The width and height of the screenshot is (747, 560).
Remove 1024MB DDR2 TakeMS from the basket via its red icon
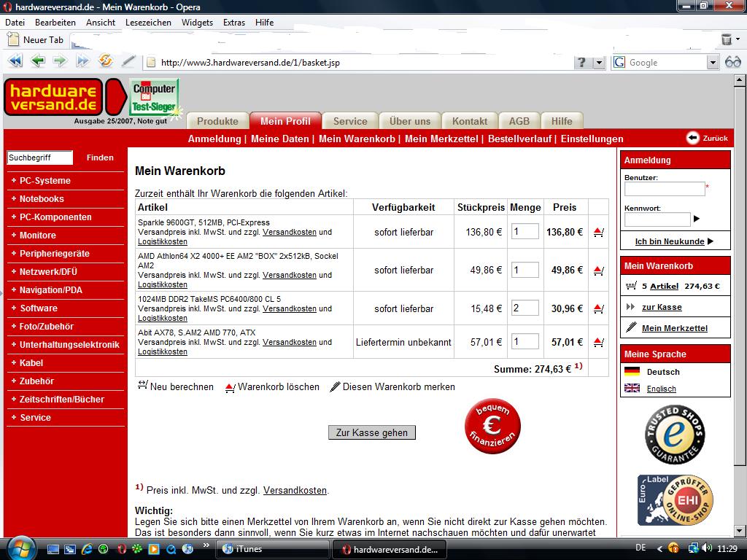click(x=599, y=308)
